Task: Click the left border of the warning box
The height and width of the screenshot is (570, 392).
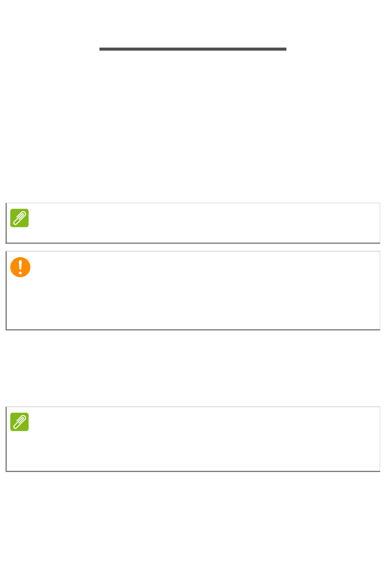Action: (x=6, y=291)
